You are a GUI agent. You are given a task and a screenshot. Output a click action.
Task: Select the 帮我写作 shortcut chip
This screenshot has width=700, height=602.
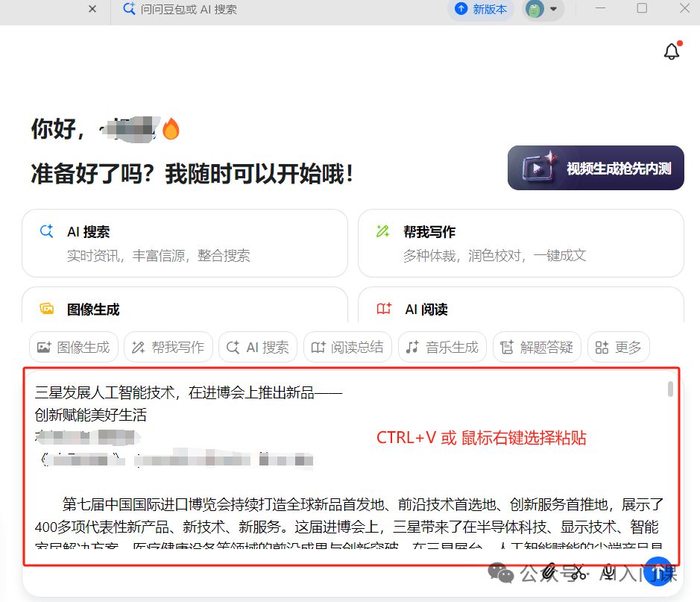(168, 347)
